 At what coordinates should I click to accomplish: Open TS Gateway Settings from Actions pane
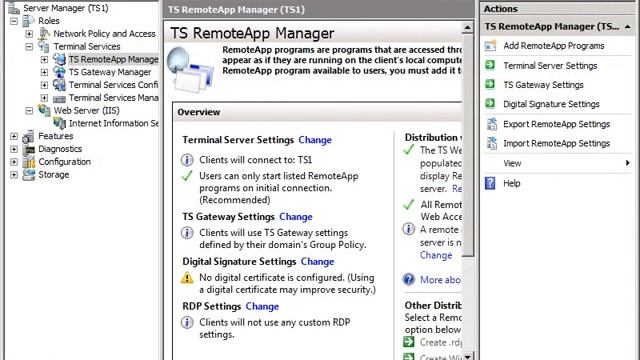pyautogui.click(x=543, y=85)
